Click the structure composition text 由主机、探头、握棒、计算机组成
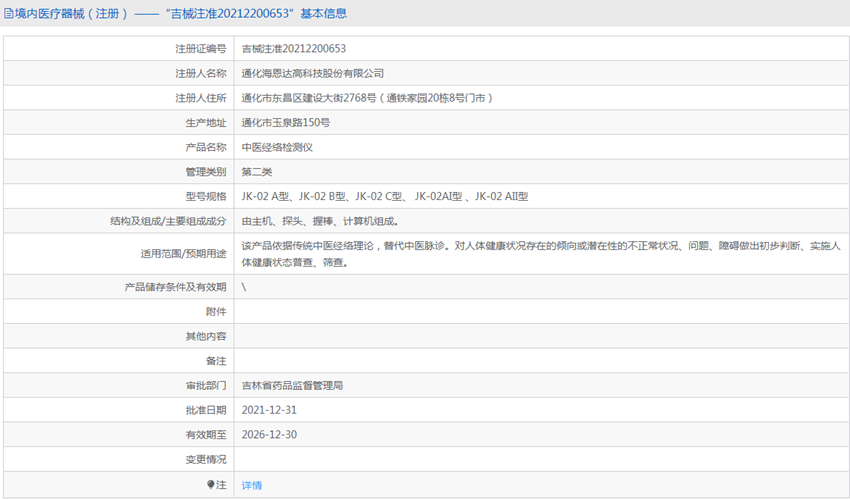Image resolution: width=850 pixels, height=499 pixels. pyautogui.click(x=320, y=221)
